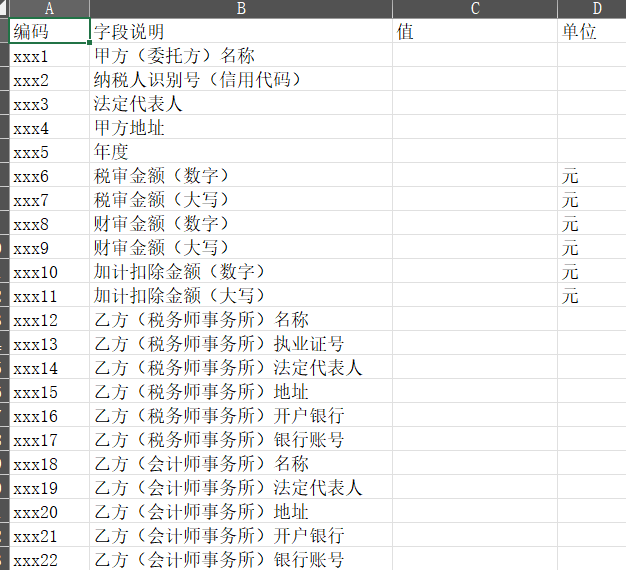Click the 元 unit cell in row xxx9
The image size is (626, 570).
coord(592,246)
